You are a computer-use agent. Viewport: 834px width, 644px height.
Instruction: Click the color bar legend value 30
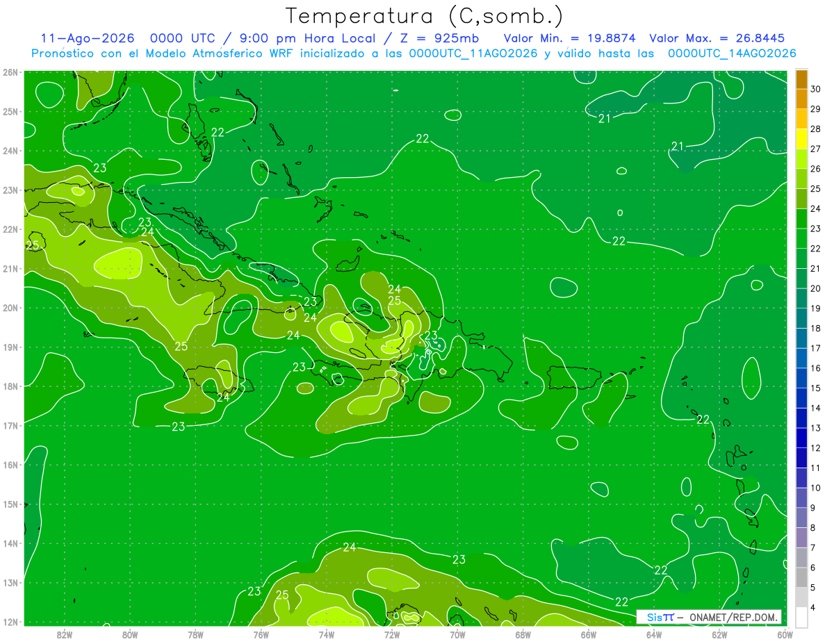[816, 89]
